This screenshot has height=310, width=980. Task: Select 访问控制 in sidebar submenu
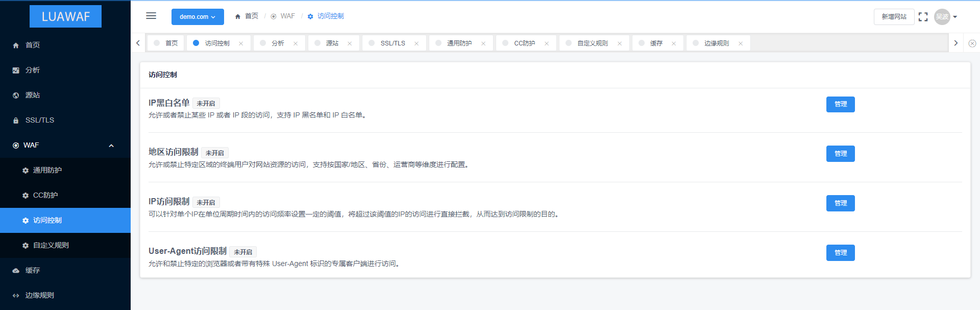pos(65,220)
